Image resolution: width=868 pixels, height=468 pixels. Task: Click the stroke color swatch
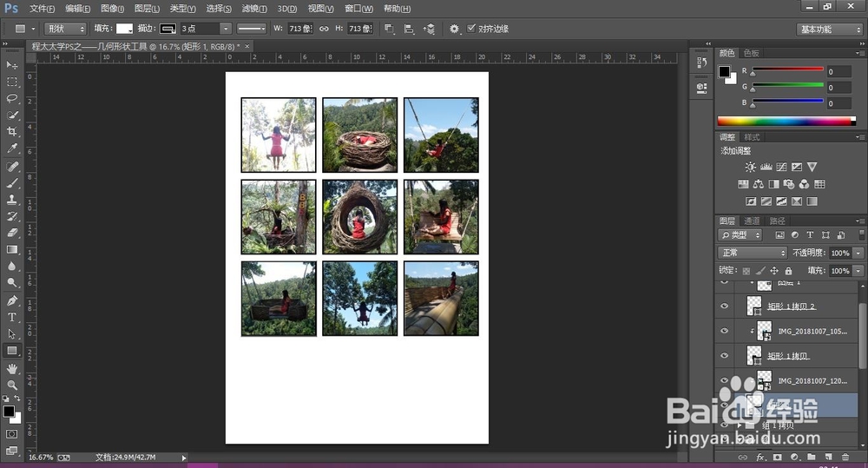[x=168, y=29]
